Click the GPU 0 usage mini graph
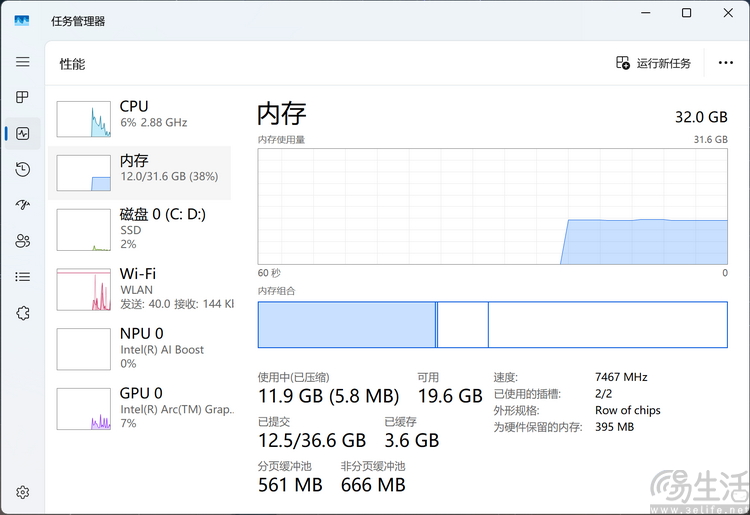The height and width of the screenshot is (515, 750). tap(84, 409)
